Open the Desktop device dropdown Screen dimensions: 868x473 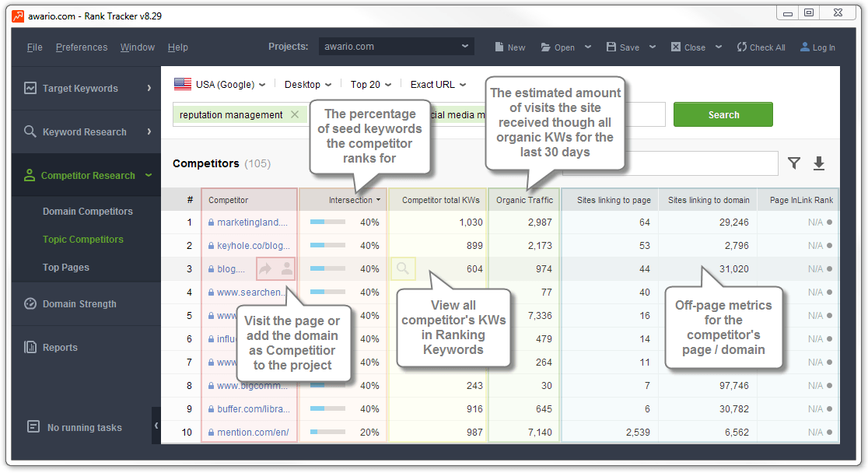point(308,84)
